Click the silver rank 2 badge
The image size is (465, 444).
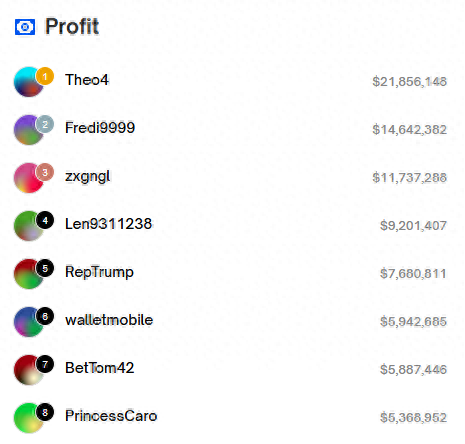pos(45,124)
